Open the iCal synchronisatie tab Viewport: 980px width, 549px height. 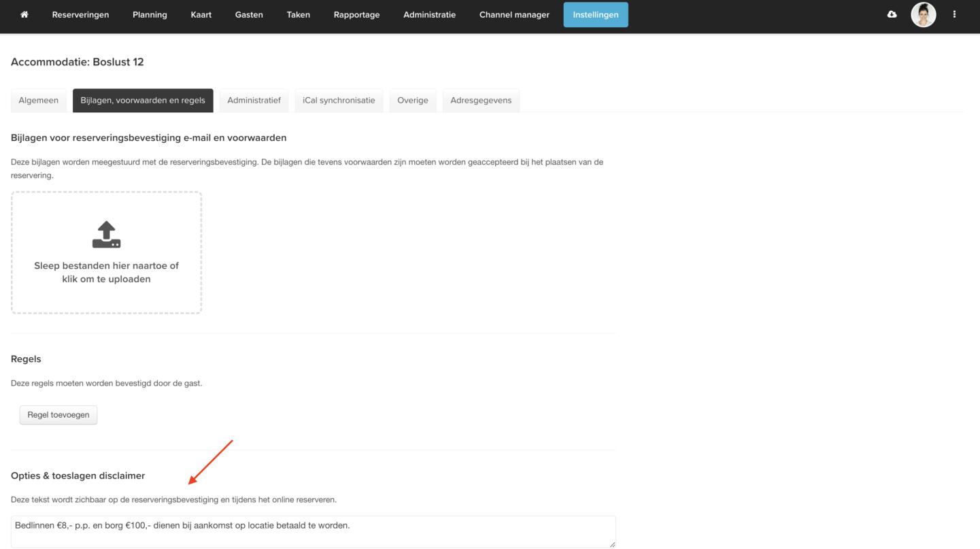339,100
